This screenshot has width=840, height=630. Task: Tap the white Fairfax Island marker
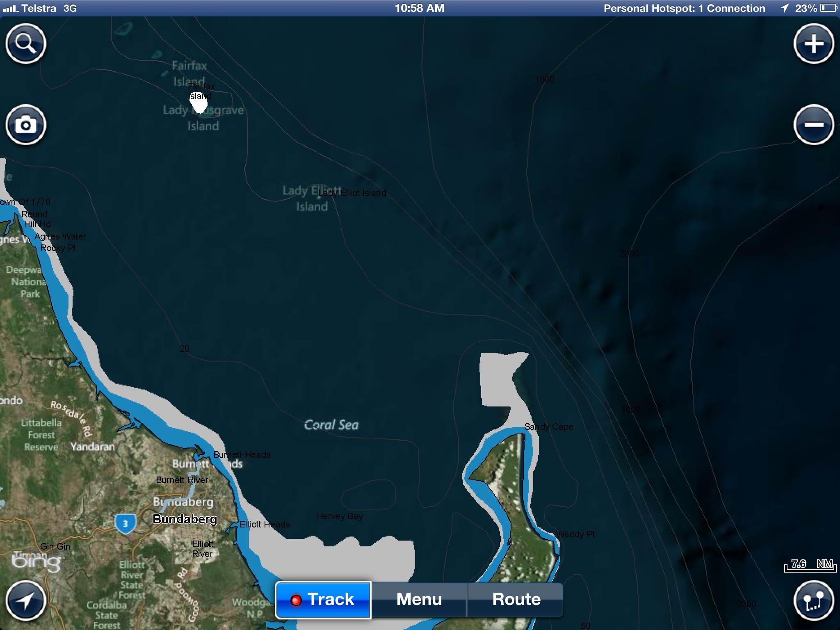(x=199, y=105)
